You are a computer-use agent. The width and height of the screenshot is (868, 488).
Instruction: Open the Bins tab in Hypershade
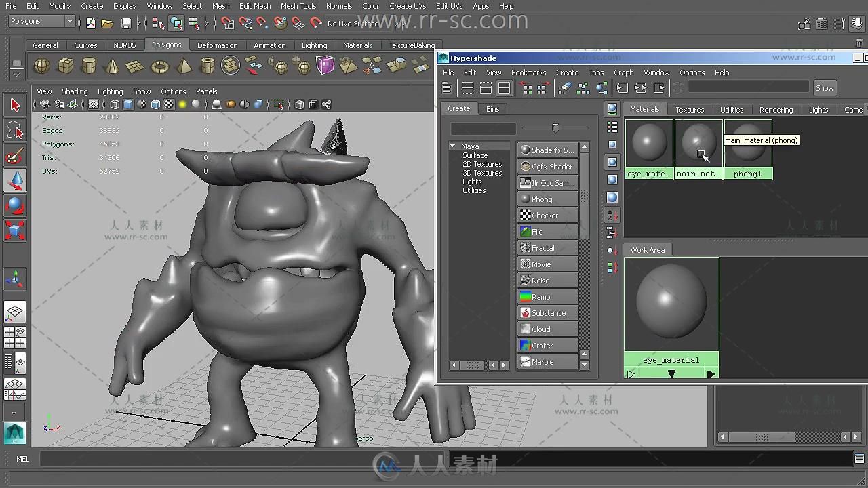tap(492, 108)
